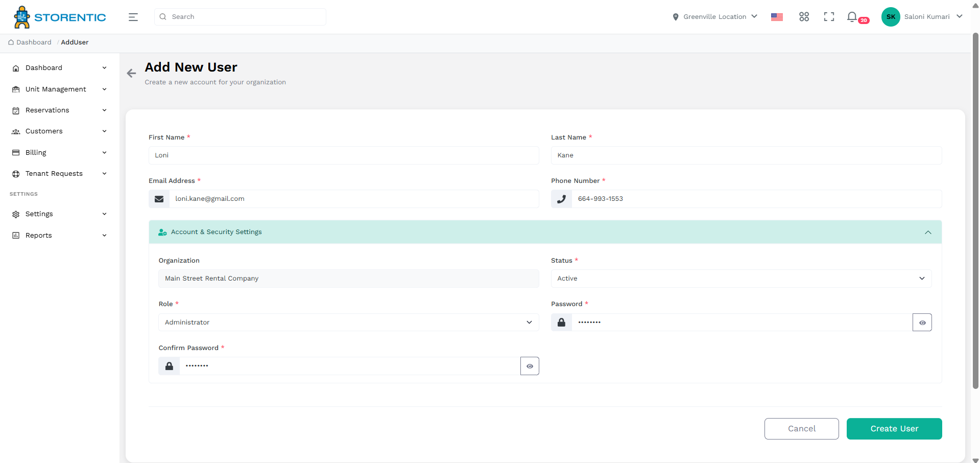Navigate to Dashboard via breadcrumb link
The height and width of the screenshot is (463, 980).
tap(33, 42)
